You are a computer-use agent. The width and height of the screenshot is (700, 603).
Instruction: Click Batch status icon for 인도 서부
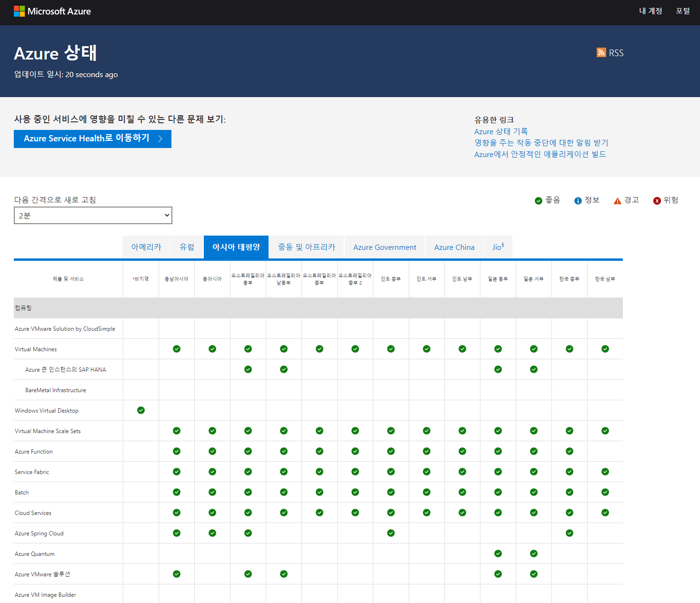[427, 492]
